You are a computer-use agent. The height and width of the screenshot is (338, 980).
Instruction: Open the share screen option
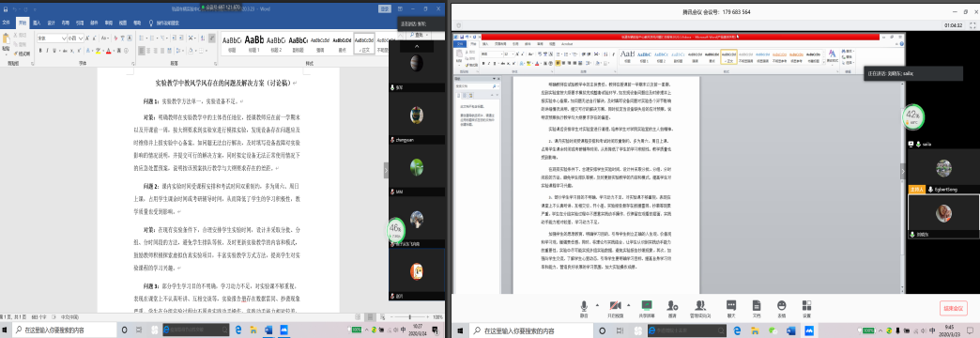point(646,308)
